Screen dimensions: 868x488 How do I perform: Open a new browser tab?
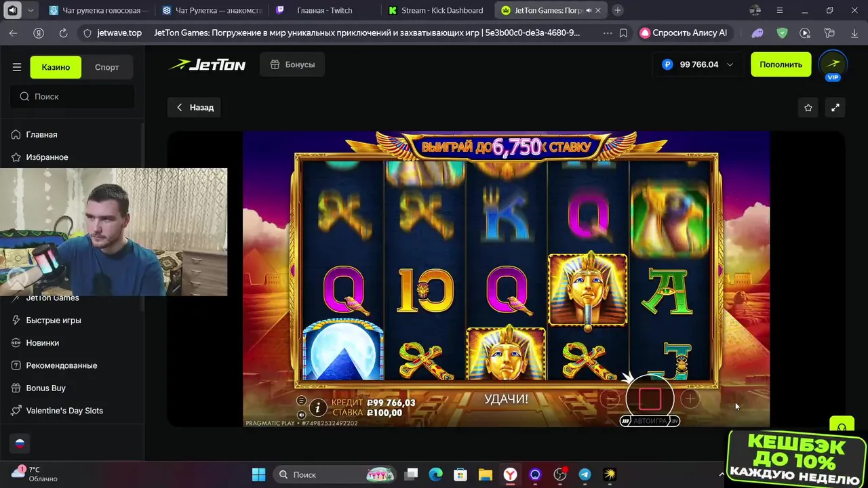(x=618, y=10)
